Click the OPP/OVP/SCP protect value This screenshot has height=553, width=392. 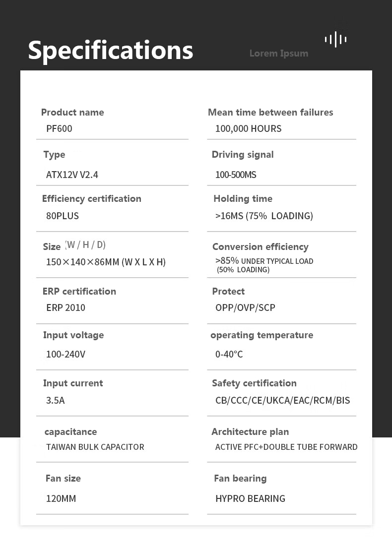(x=245, y=307)
